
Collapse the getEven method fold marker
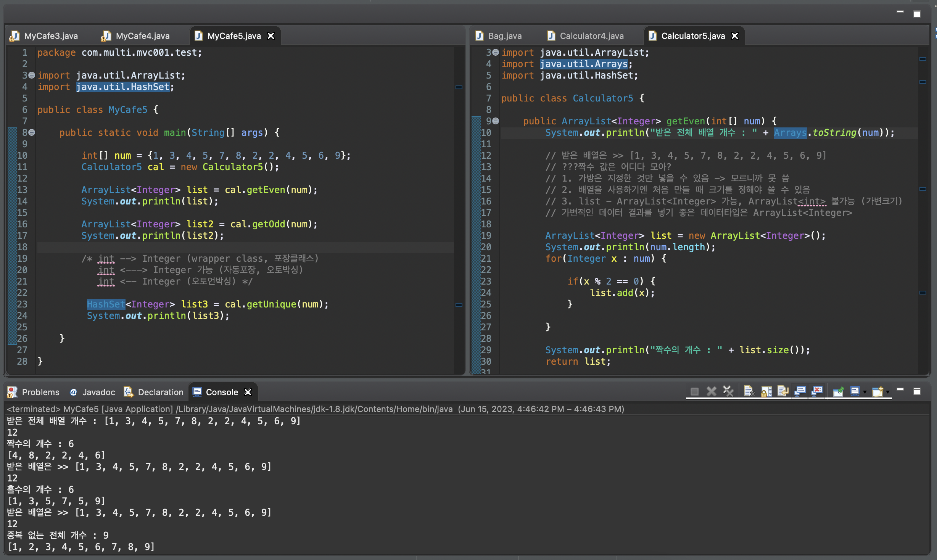(496, 121)
